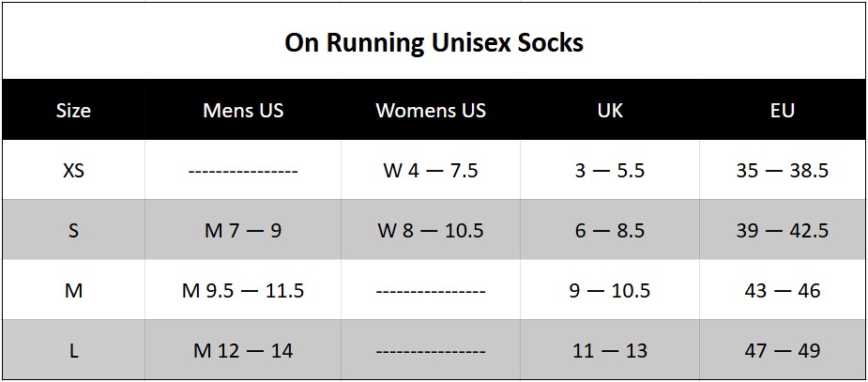Image resolution: width=868 pixels, height=382 pixels.
Task: Click the 'UK' column header
Action: tap(610, 111)
